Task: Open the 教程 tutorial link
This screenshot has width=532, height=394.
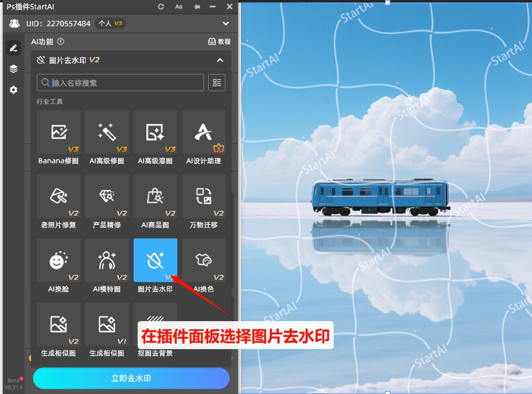Action: [x=219, y=42]
